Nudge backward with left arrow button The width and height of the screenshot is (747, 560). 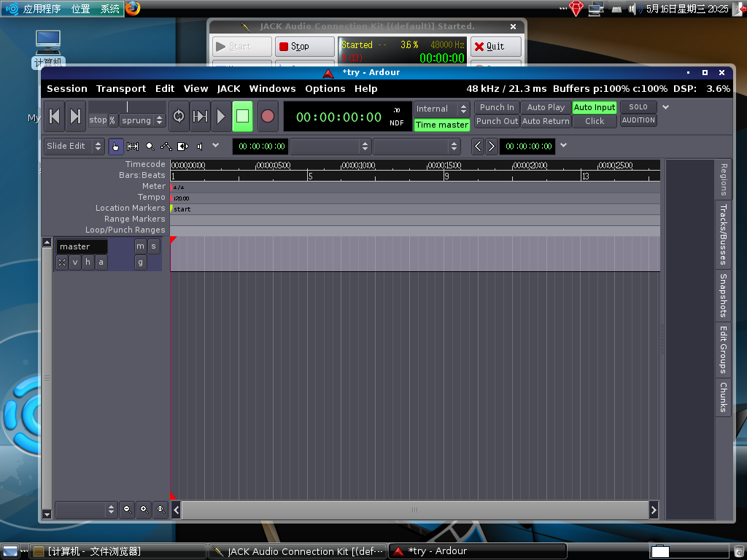click(x=478, y=146)
